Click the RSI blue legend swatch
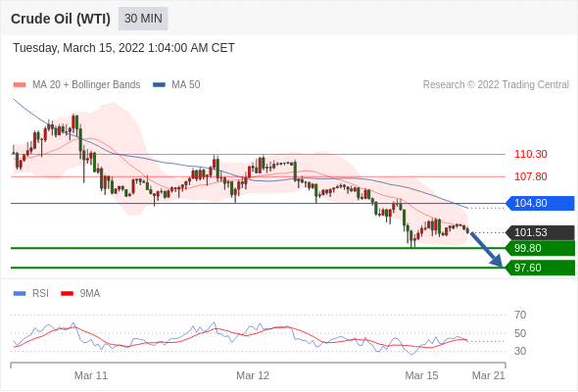The image size is (578, 392). coord(20,294)
